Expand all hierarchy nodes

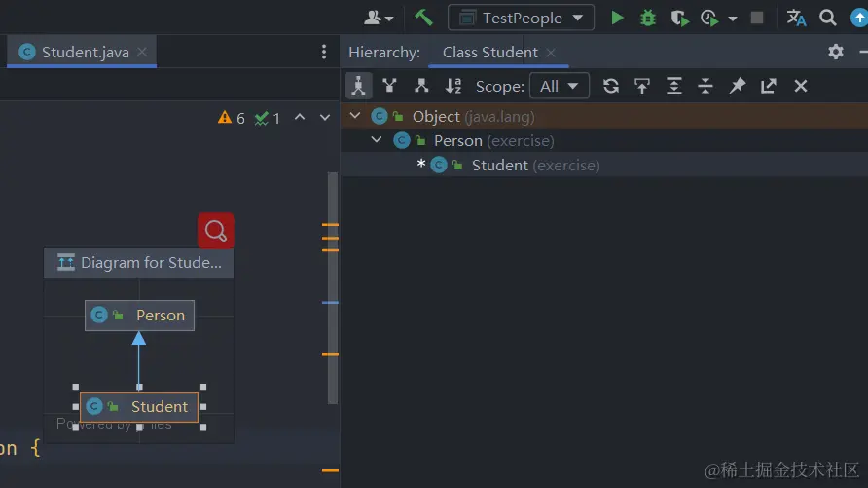tap(673, 86)
